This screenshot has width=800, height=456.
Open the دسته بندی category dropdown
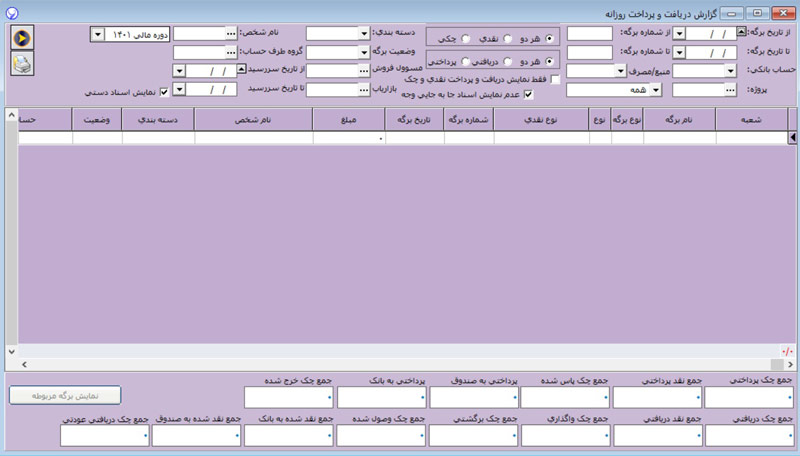(363, 33)
